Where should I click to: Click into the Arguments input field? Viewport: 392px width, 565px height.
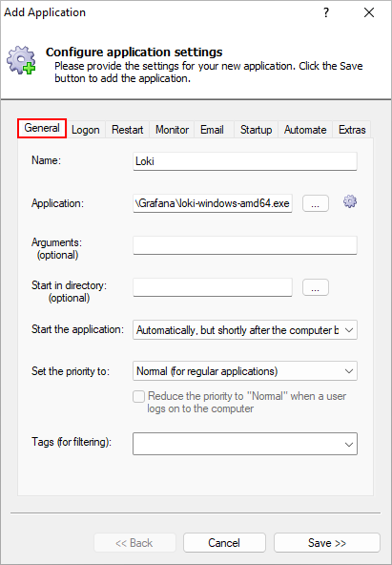tap(245, 245)
